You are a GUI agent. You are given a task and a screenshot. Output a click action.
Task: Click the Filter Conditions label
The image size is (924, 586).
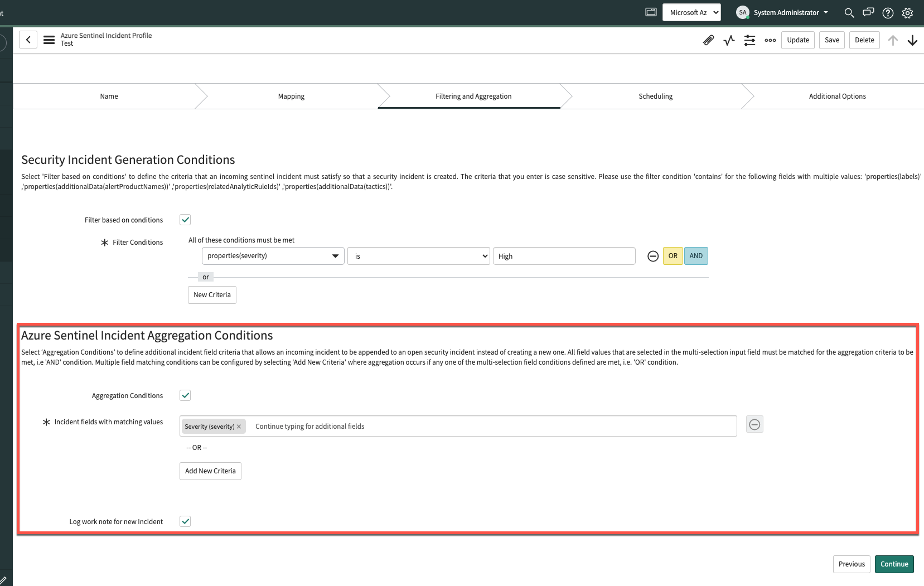pos(138,243)
